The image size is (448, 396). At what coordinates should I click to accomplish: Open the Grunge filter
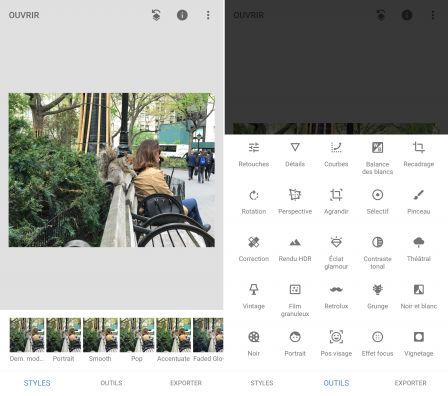click(377, 297)
